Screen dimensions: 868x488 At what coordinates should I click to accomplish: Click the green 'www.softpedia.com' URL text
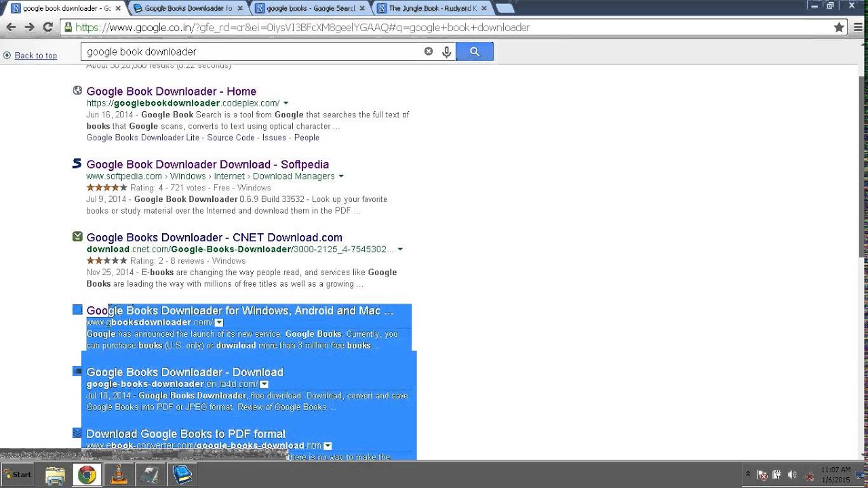[x=124, y=176]
